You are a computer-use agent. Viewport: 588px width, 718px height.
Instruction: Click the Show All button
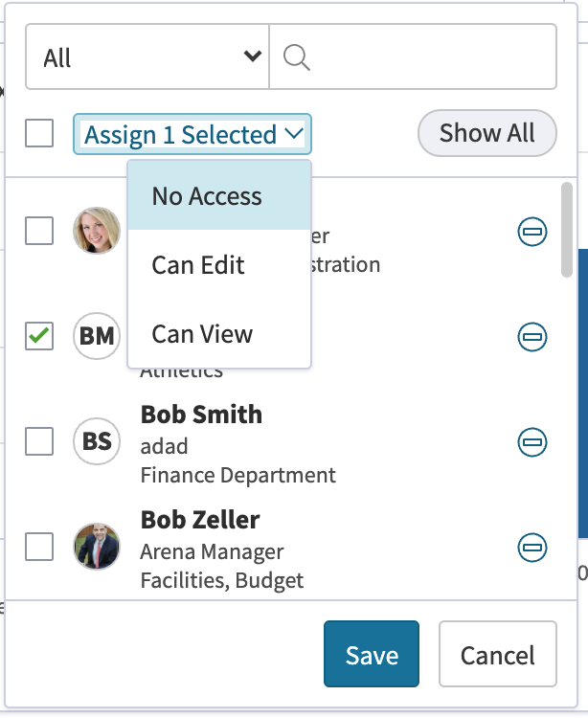click(x=487, y=133)
